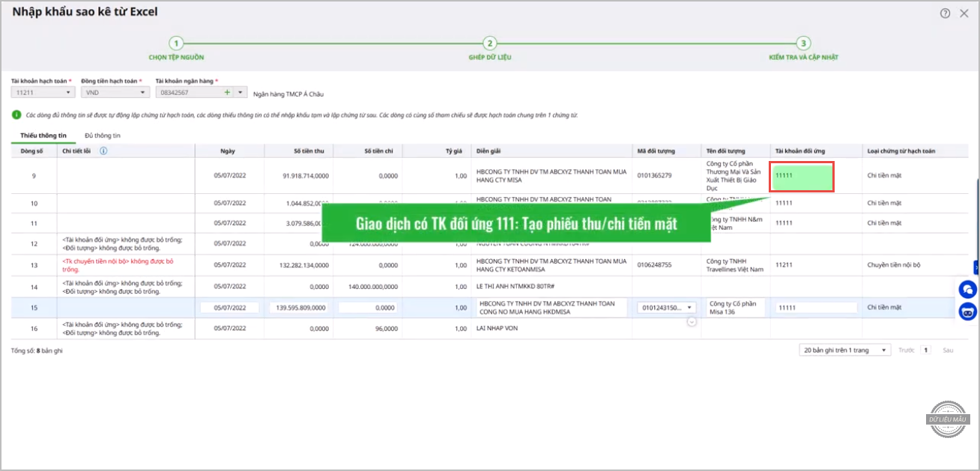Click the Trước pagination button
Screen dimensions: 980x471
pyautogui.click(x=907, y=350)
